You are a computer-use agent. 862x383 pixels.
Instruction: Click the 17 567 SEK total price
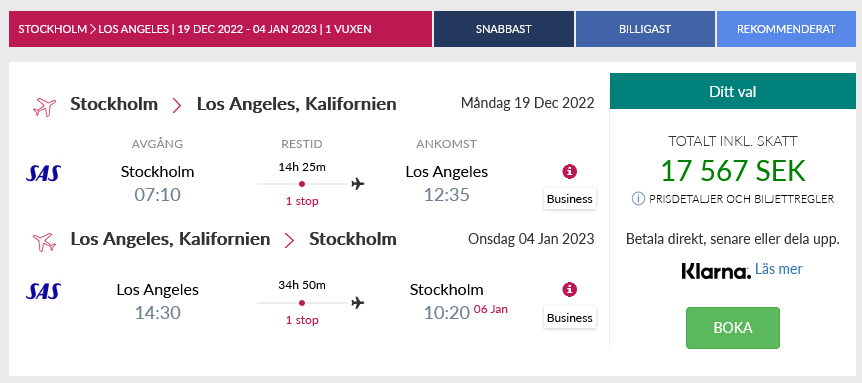pos(733,171)
